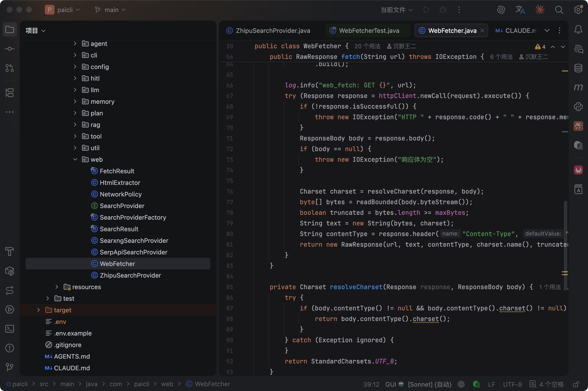This screenshot has width=588, height=391.
Task: Open the Database tool window icon
Action: tap(578, 68)
